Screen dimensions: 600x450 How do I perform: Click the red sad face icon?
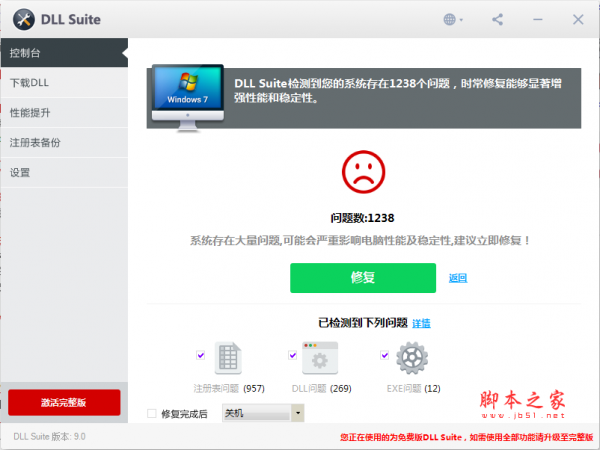pyautogui.click(x=364, y=172)
